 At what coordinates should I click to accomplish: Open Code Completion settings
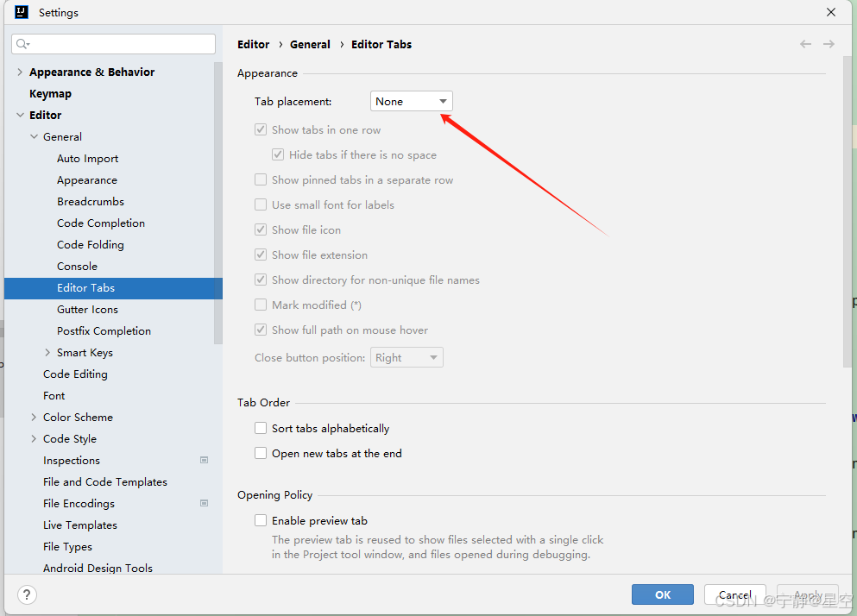(101, 223)
